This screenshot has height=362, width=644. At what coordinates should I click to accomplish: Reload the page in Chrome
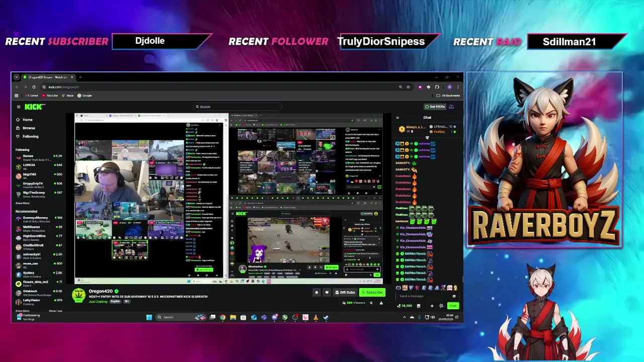click(x=34, y=87)
